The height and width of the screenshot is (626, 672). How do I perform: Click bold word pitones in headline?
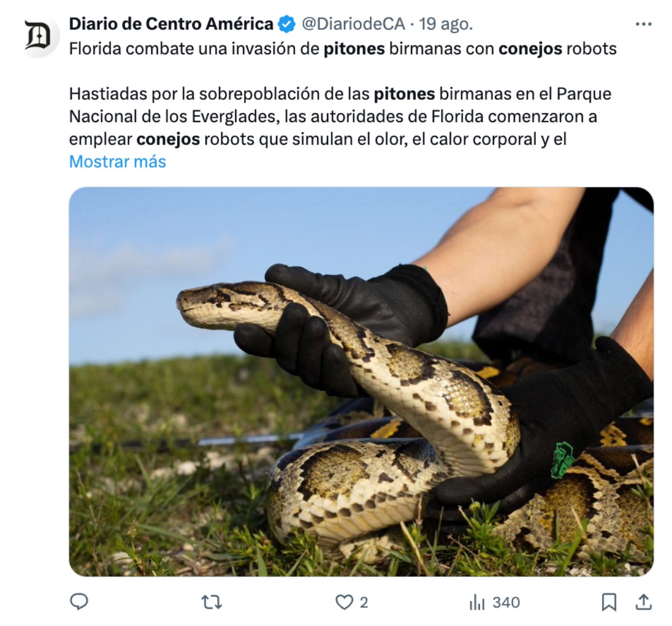[354, 49]
